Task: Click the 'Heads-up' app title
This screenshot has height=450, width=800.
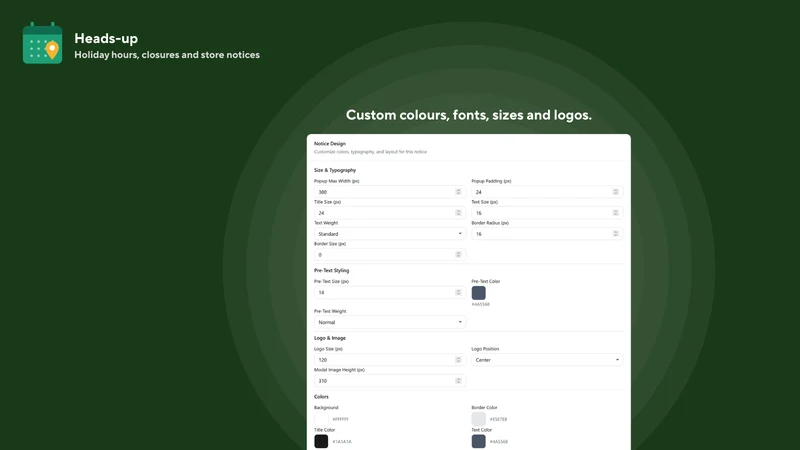Action: (x=106, y=38)
